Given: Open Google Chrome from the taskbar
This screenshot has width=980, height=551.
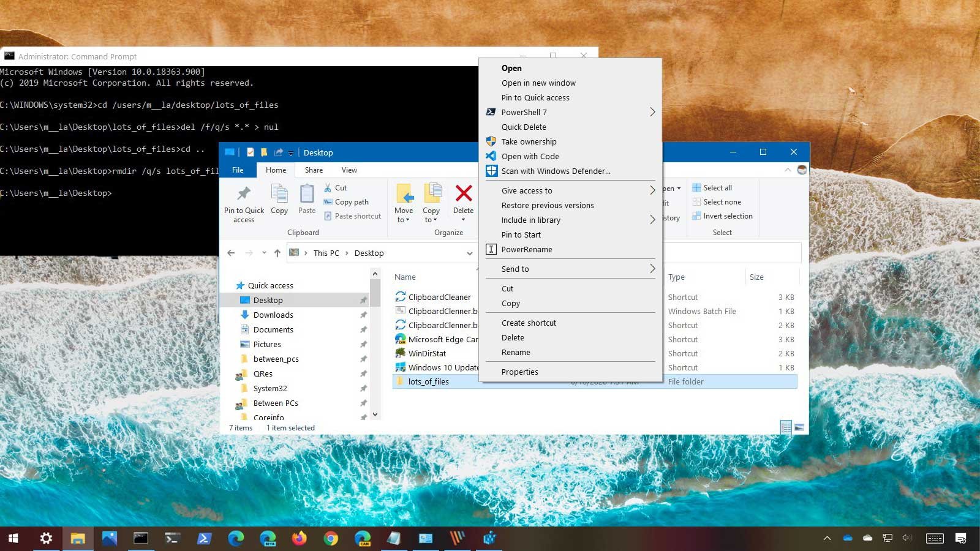Looking at the screenshot, I should coord(331,539).
